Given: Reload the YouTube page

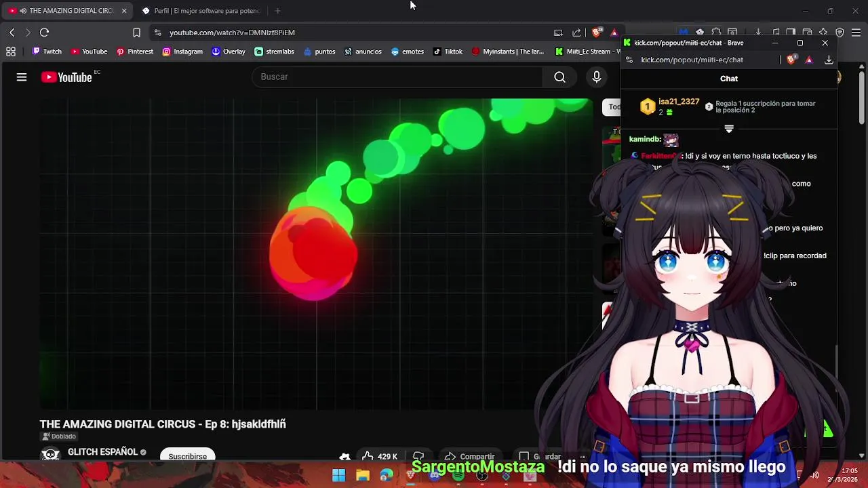Looking at the screenshot, I should (x=44, y=33).
